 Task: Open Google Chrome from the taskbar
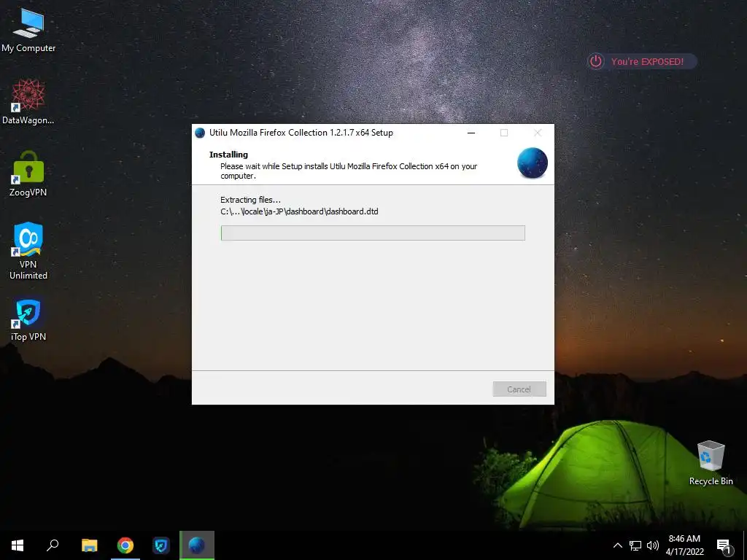125,545
